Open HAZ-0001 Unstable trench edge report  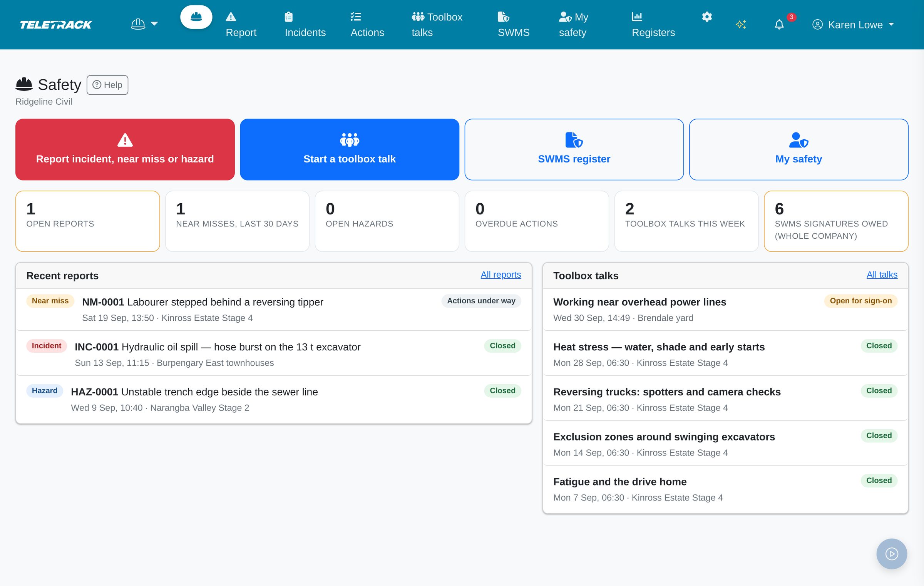pyautogui.click(x=274, y=399)
